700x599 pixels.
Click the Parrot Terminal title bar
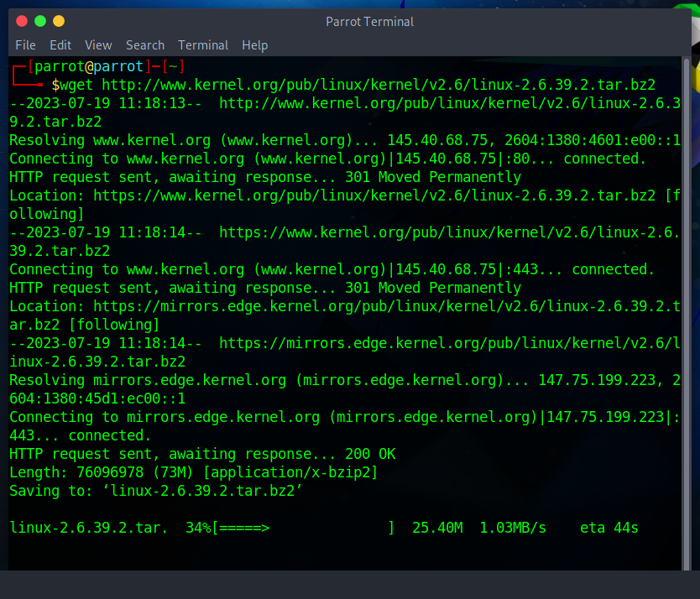(x=369, y=21)
